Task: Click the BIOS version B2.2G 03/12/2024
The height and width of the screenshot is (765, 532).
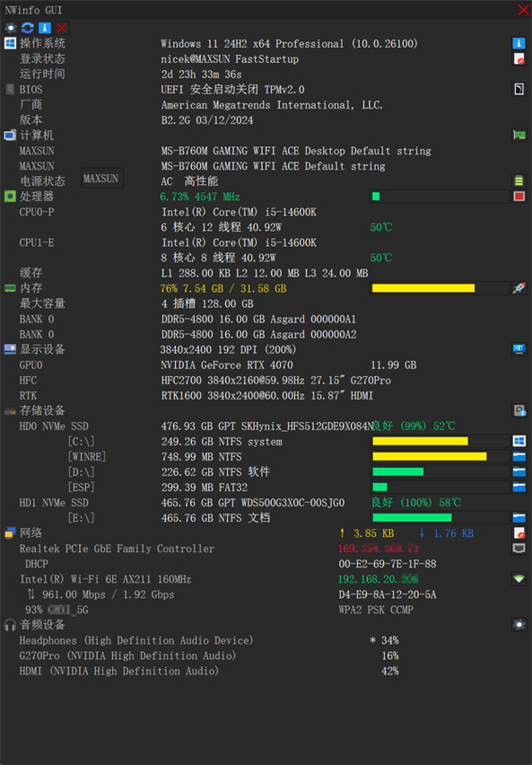Action: point(207,120)
